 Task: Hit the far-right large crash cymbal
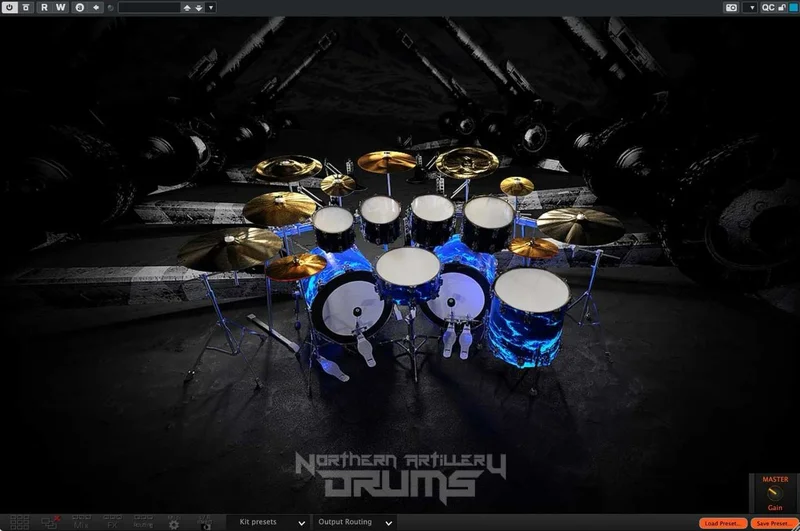click(581, 225)
